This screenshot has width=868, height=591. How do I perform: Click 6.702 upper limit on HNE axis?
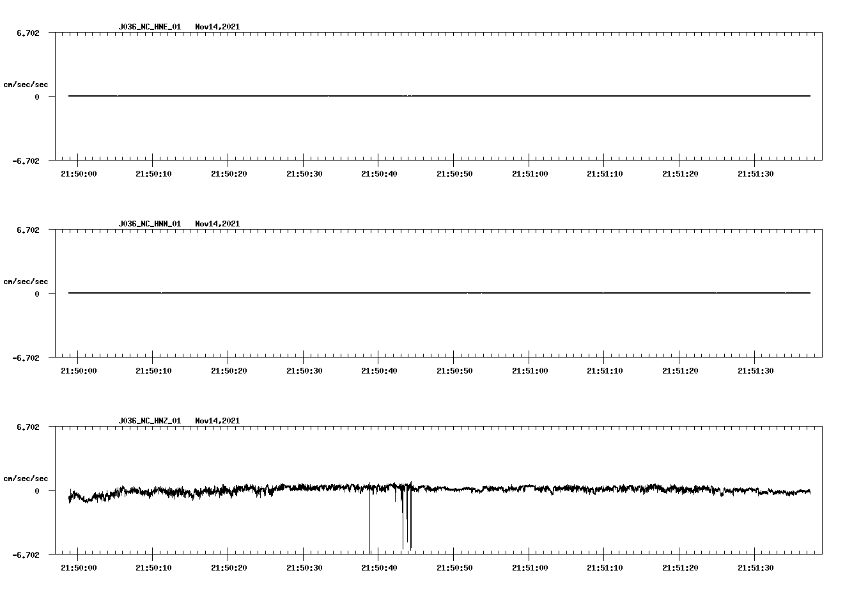coord(28,33)
